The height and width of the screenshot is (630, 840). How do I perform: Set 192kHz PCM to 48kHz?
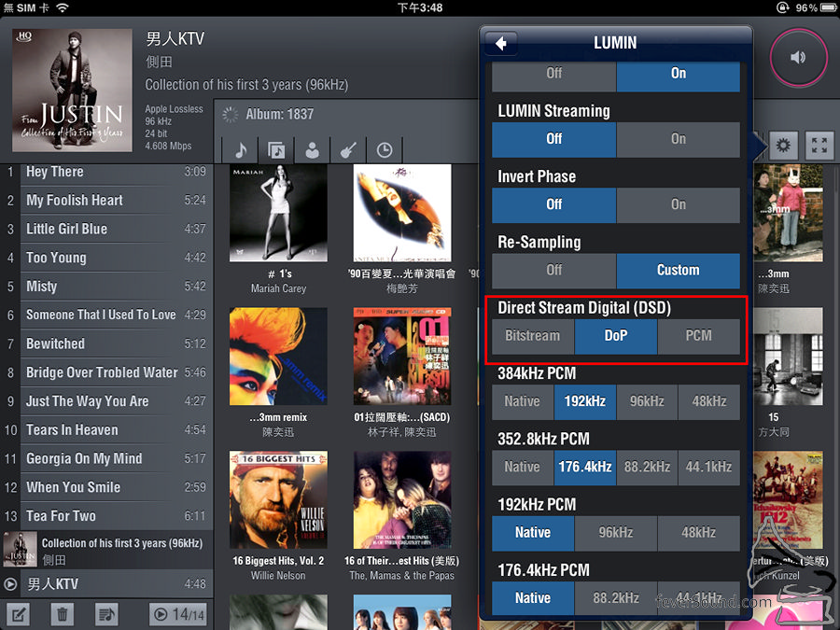(698, 533)
